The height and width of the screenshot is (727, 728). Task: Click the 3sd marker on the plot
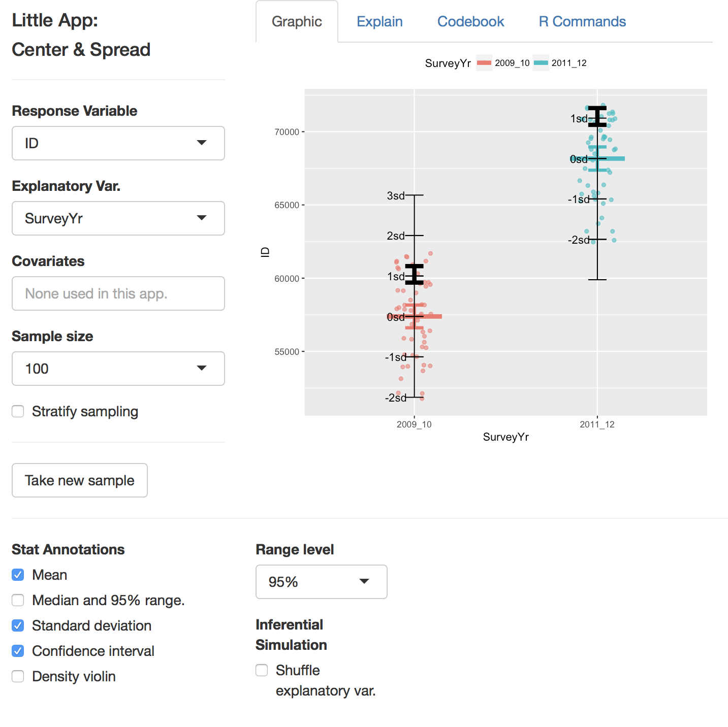click(x=396, y=195)
